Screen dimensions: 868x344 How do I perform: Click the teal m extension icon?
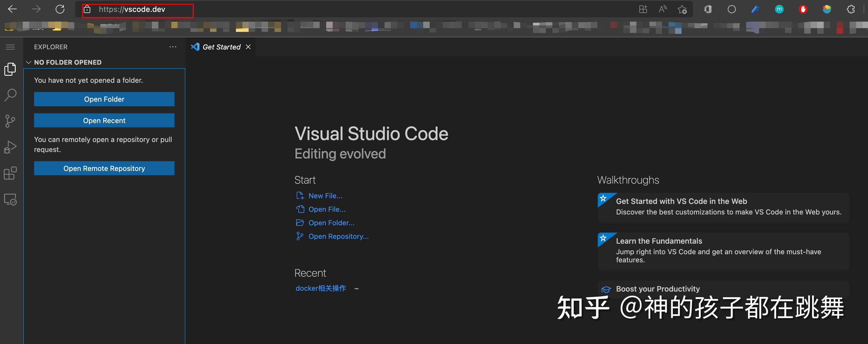click(x=779, y=9)
